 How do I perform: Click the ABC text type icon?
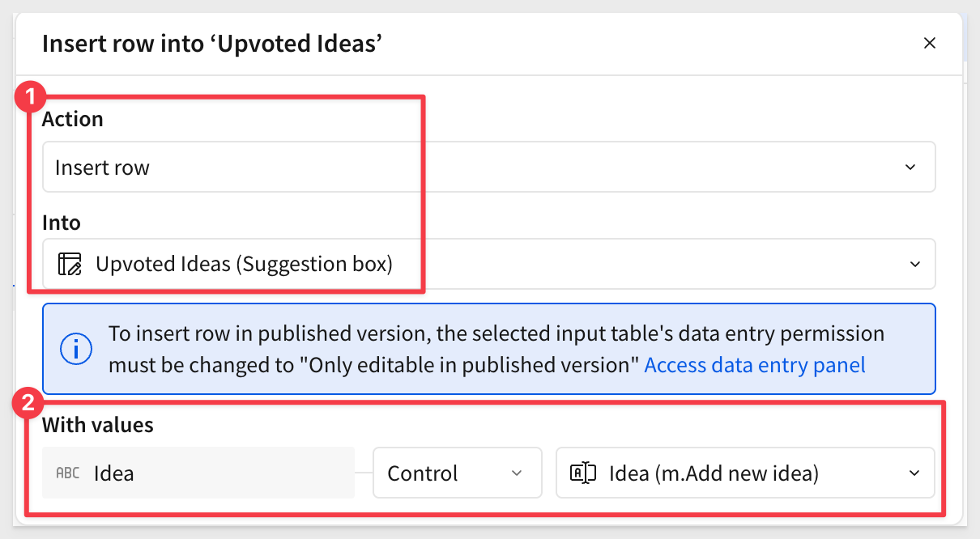[x=67, y=473]
